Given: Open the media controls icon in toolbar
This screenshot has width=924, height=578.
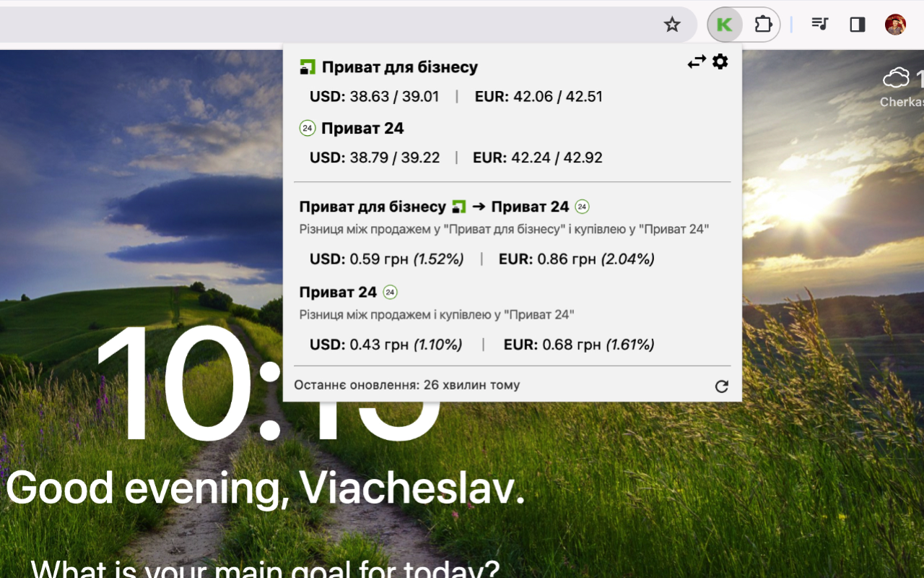Looking at the screenshot, I should pos(819,24).
